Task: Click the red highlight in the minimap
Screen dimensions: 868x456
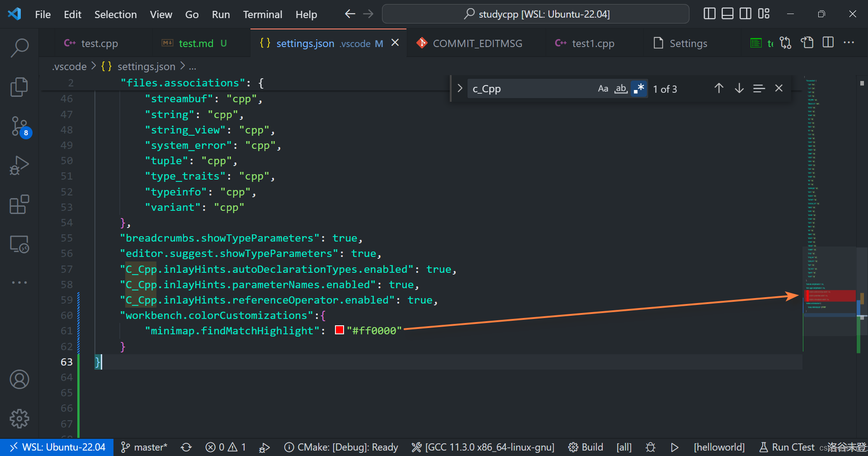Action: coord(830,296)
